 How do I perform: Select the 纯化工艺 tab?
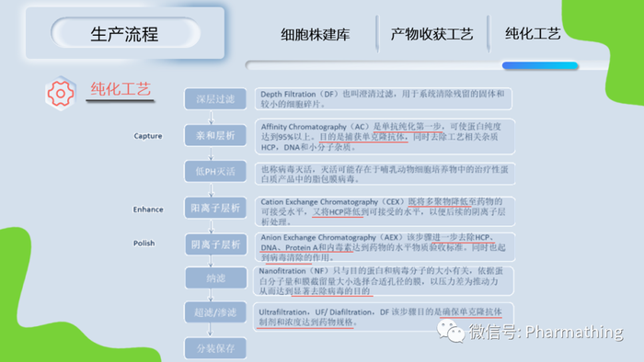pos(533,34)
